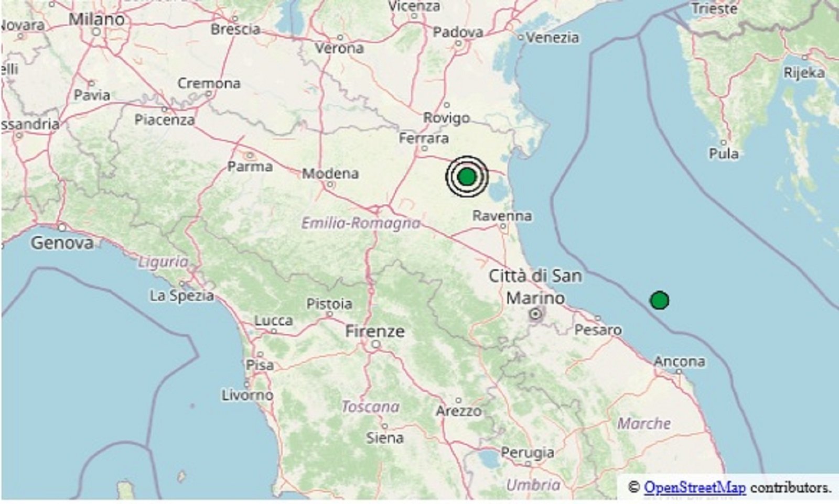Click the La Spezia city label
Screen dimensions: 839x504
pyautogui.click(x=182, y=296)
